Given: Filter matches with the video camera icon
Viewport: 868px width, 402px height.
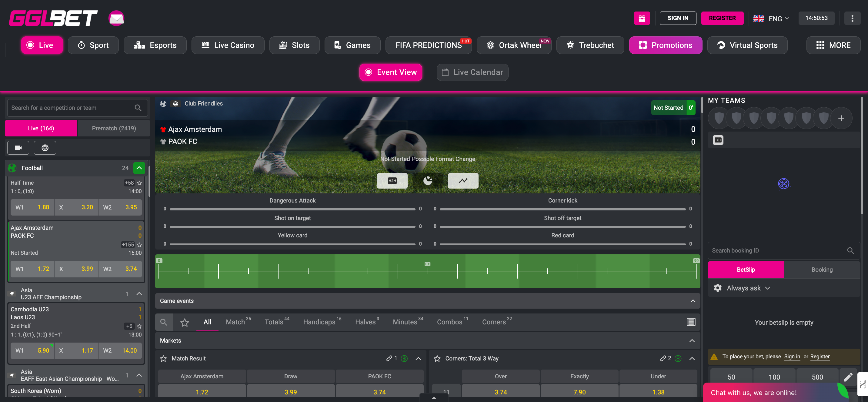Looking at the screenshot, I should pos(18,148).
